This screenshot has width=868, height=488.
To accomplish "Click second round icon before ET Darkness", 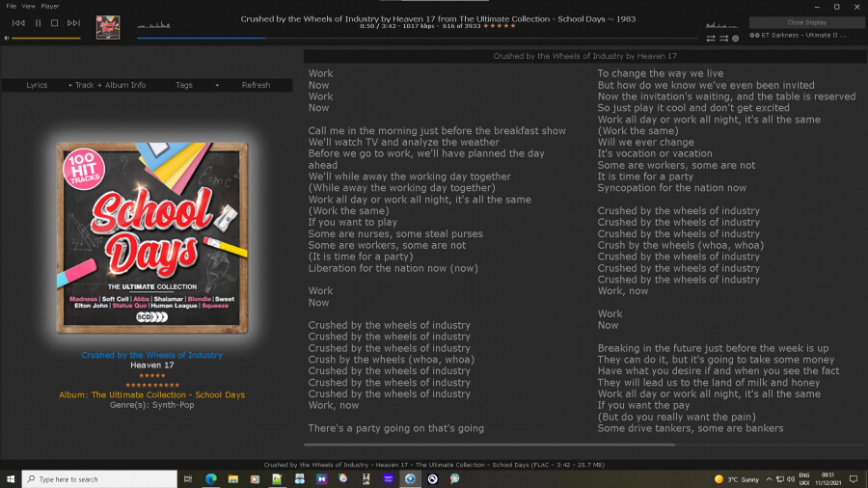I will 757,35.
